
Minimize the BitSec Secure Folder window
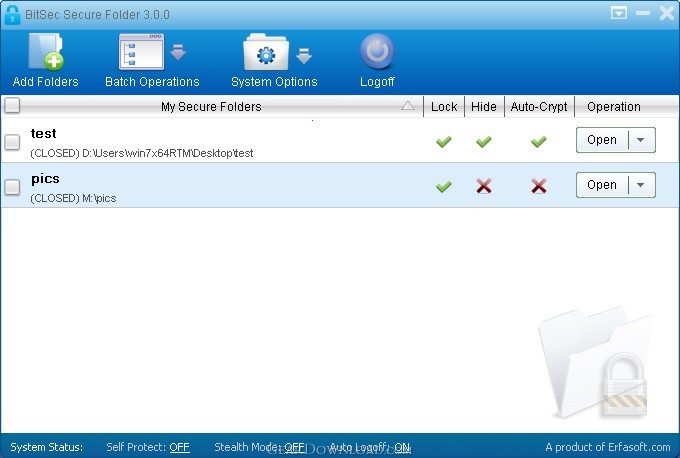[x=643, y=13]
